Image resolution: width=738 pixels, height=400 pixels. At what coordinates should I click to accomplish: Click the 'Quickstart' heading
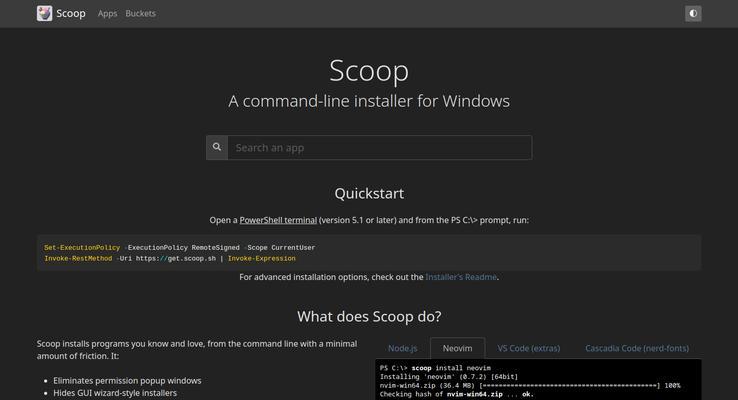pyautogui.click(x=369, y=193)
